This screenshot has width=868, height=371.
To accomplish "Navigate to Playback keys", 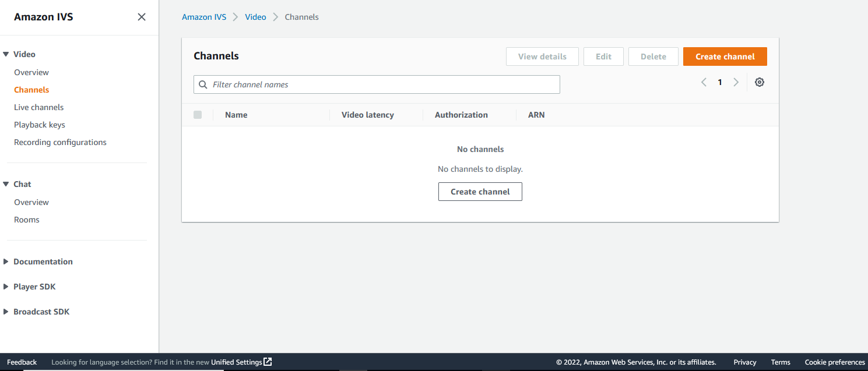I will (39, 124).
